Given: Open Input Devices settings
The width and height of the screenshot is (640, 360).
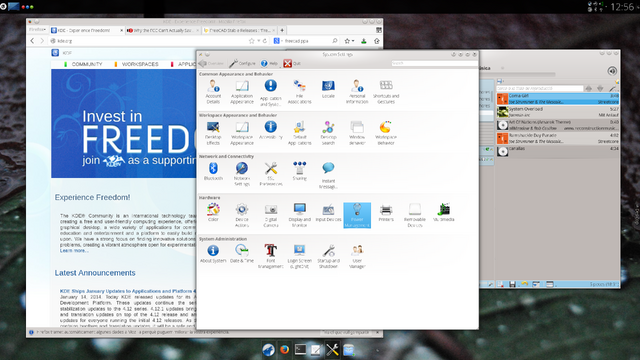Looking at the screenshot, I should 328,213.
